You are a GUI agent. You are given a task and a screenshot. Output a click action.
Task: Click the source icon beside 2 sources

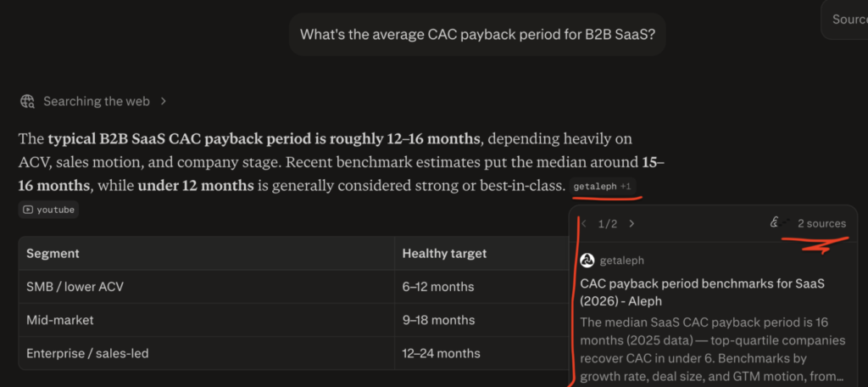click(x=776, y=223)
